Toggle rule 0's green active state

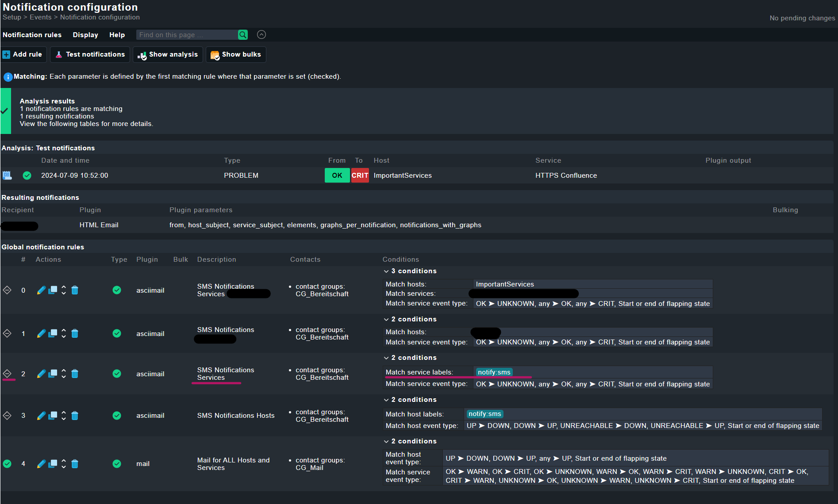click(x=117, y=290)
